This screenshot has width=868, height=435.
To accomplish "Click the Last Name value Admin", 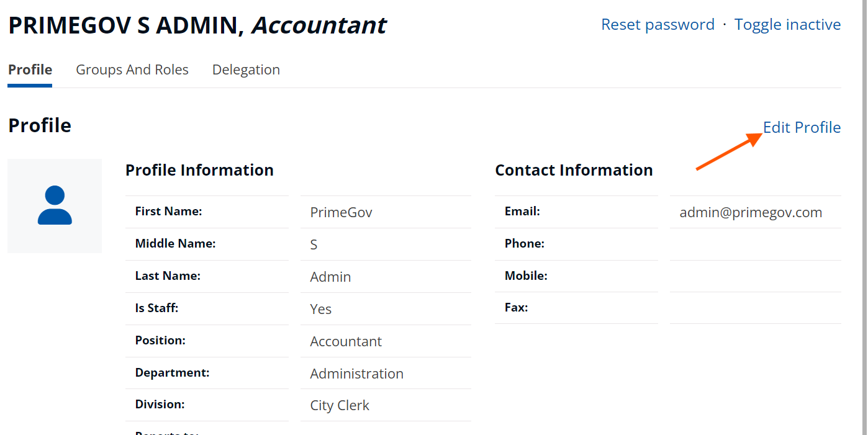I will (330, 277).
